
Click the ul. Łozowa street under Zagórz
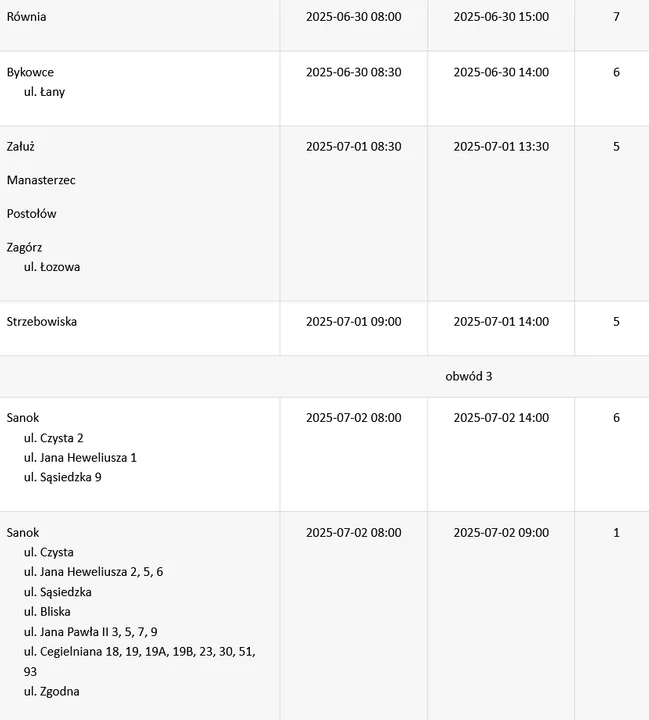pyautogui.click(x=52, y=267)
